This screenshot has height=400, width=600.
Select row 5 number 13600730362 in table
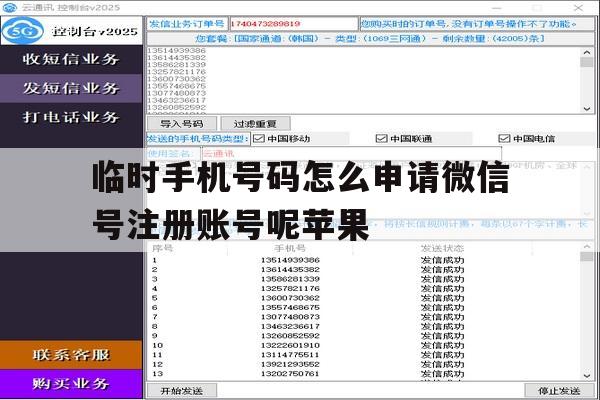point(290,298)
